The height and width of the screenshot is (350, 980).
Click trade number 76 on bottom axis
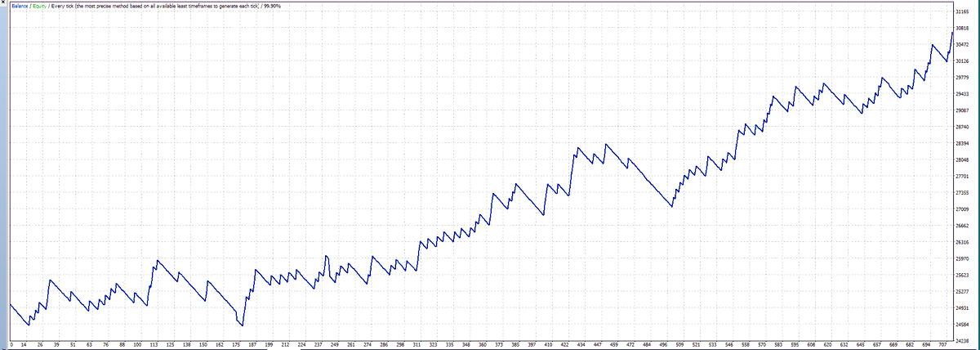tap(105, 345)
